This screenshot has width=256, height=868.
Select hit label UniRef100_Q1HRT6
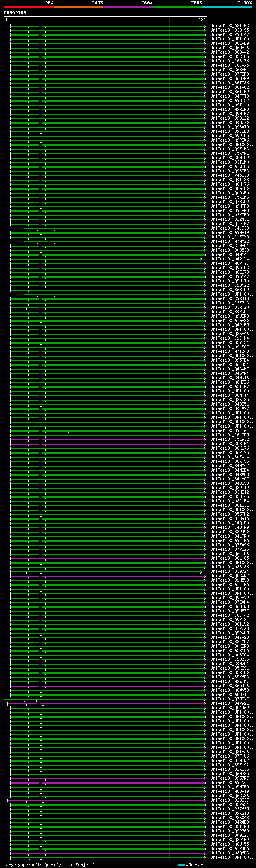[230, 519]
